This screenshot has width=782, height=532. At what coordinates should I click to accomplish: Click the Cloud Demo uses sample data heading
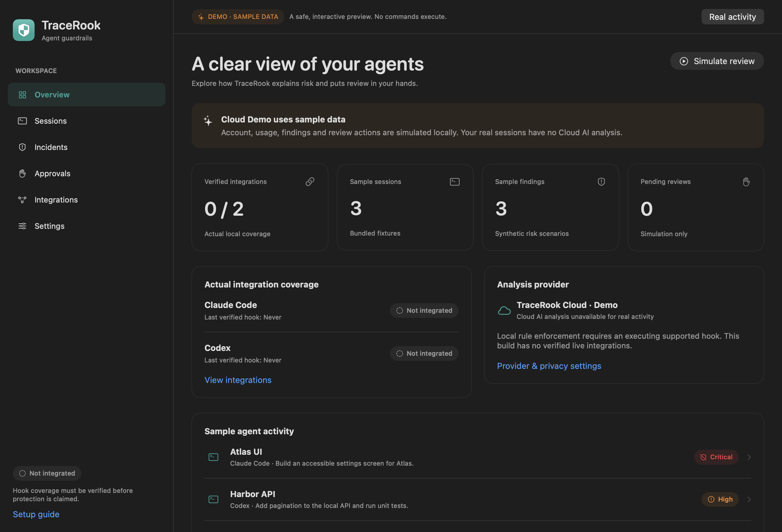tap(283, 120)
